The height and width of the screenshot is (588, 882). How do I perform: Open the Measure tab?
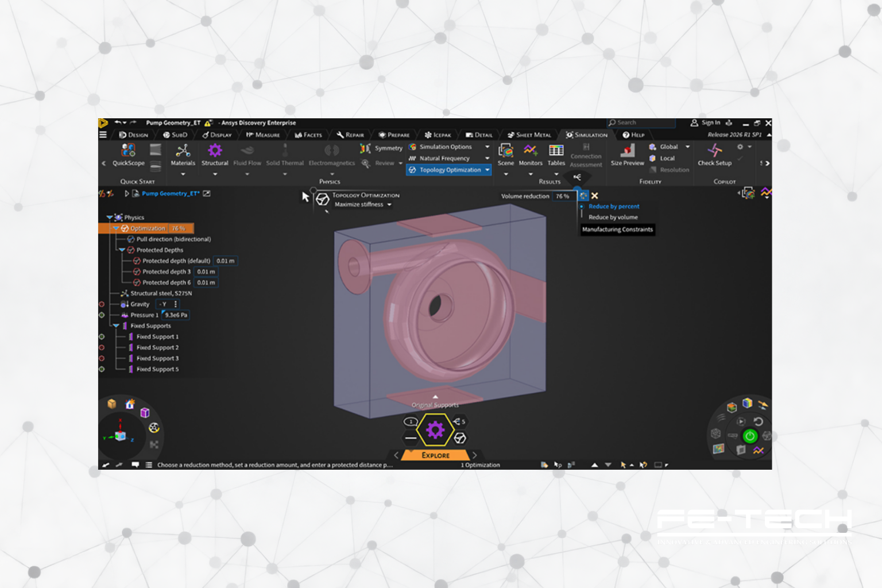point(263,135)
